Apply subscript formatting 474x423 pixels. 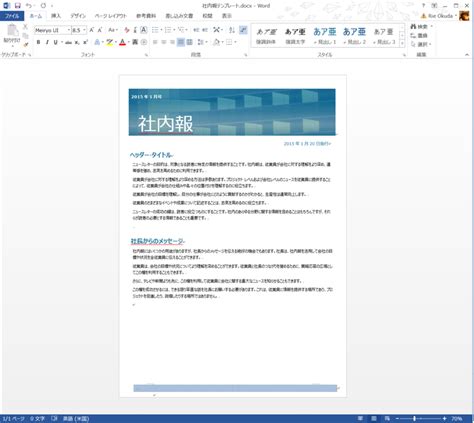pyautogui.click(x=77, y=42)
